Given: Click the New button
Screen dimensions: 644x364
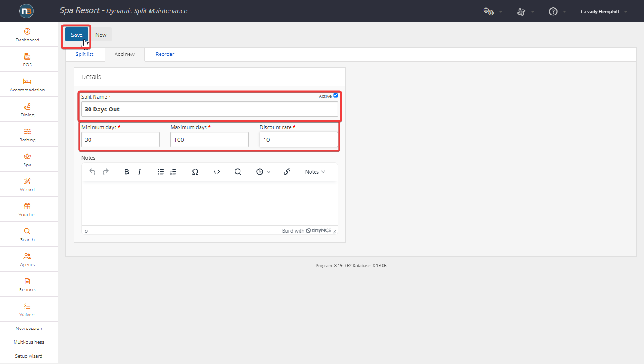Looking at the screenshot, I should click(x=101, y=35).
